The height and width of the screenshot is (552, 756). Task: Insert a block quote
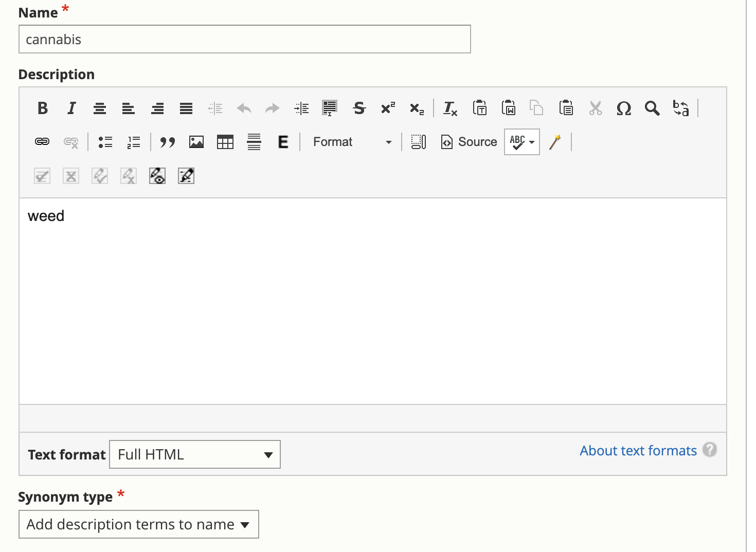(x=168, y=142)
